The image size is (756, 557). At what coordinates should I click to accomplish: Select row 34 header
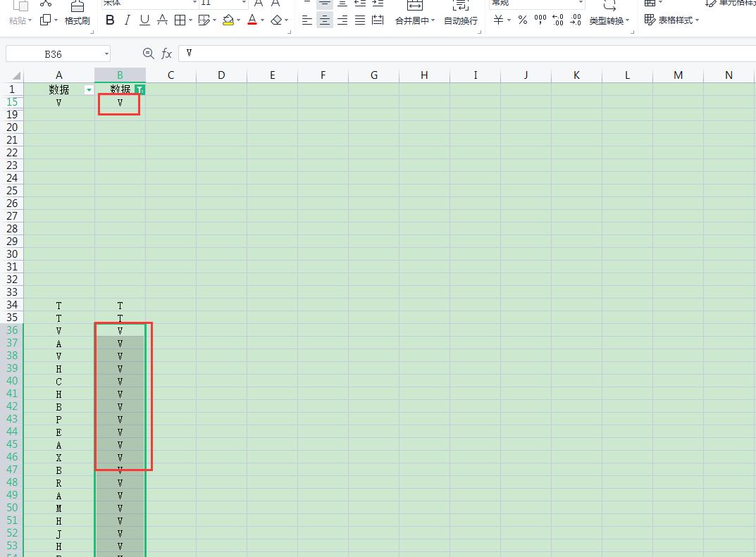coord(12,305)
